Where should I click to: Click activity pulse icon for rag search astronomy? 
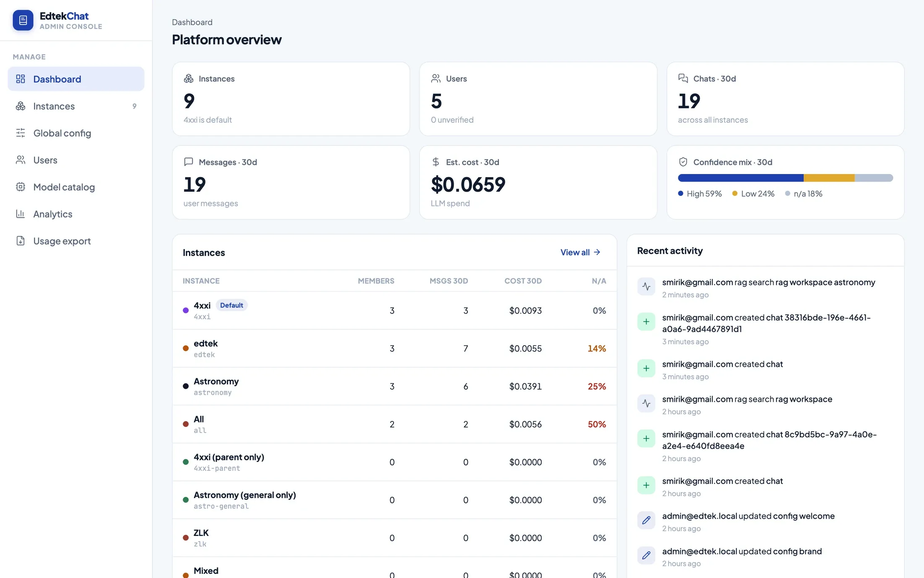point(646,287)
